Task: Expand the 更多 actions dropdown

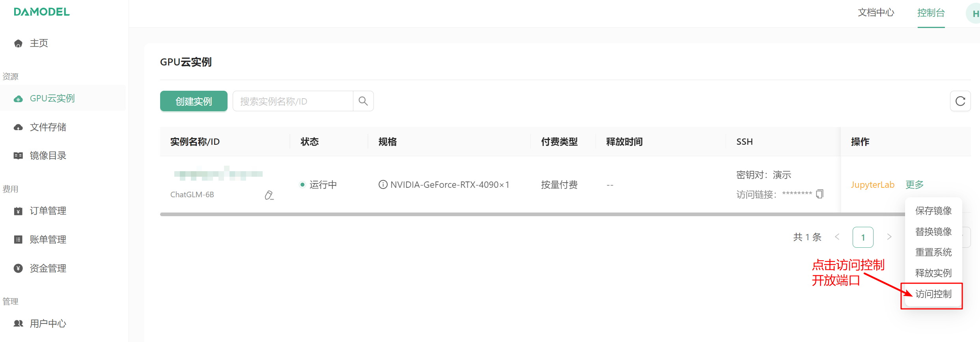Action: [915, 185]
